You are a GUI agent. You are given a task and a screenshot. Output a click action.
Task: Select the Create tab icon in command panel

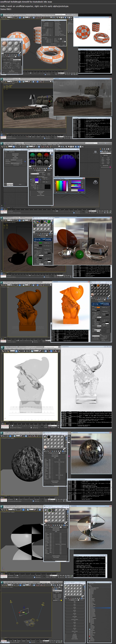pyautogui.click(x=101, y=149)
